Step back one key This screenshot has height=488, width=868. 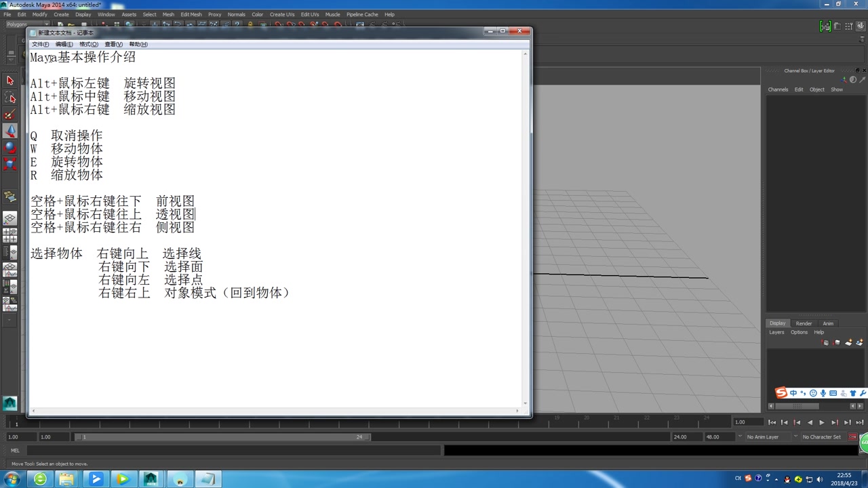tap(797, 422)
